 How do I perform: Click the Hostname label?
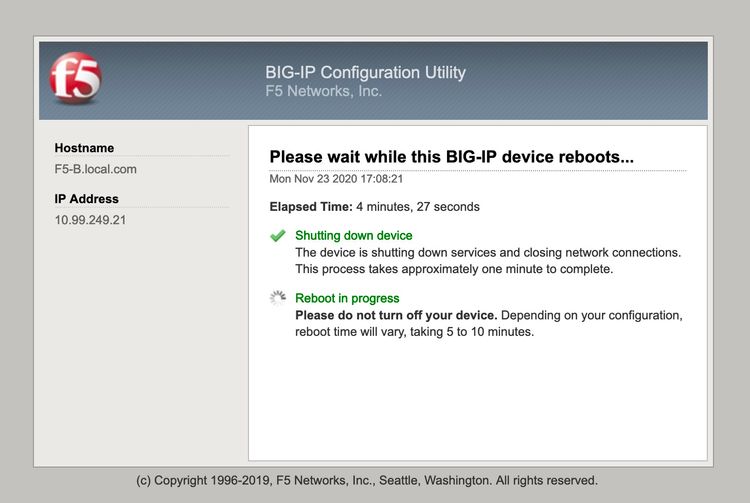point(84,148)
